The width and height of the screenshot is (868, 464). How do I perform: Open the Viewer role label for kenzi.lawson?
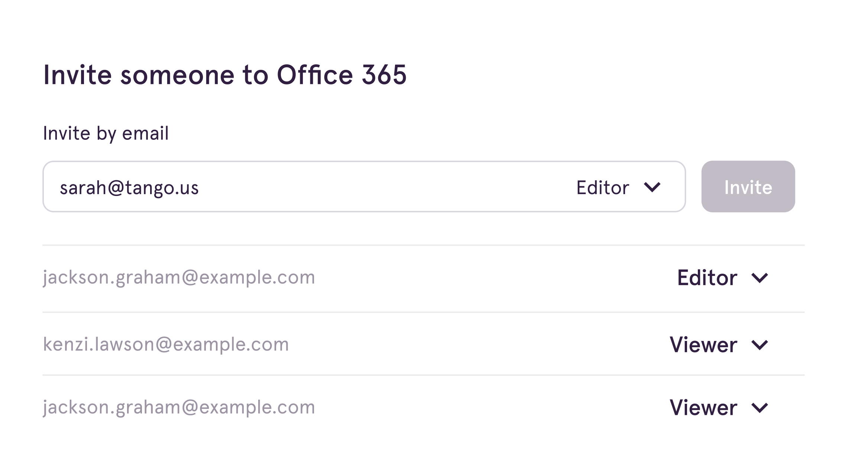click(703, 345)
